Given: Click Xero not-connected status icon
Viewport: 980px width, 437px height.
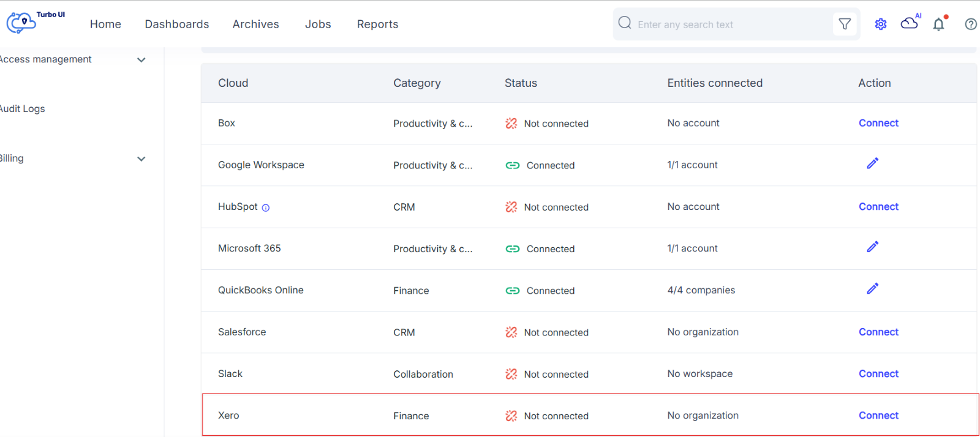Looking at the screenshot, I should click(511, 416).
